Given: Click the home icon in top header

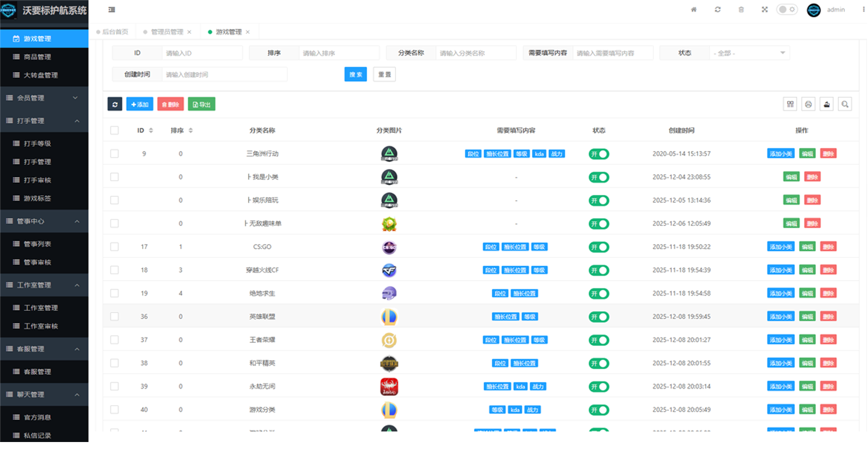Looking at the screenshot, I should (x=693, y=10).
